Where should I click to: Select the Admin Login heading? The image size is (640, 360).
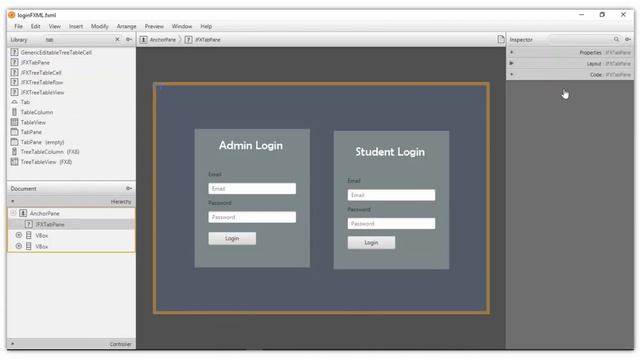[251, 145]
